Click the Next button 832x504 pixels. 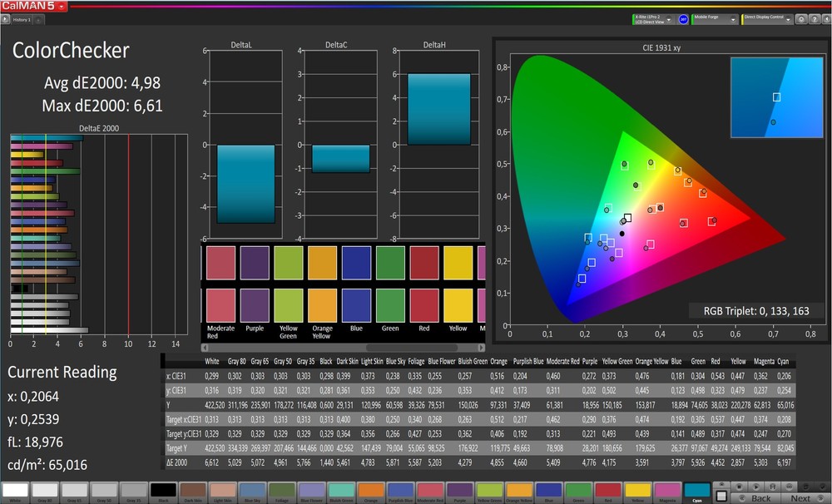point(802,496)
